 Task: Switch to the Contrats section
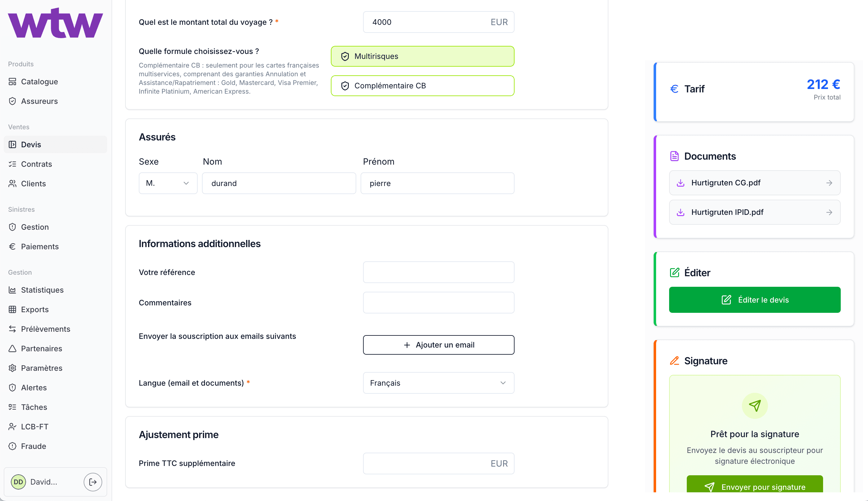click(x=37, y=164)
